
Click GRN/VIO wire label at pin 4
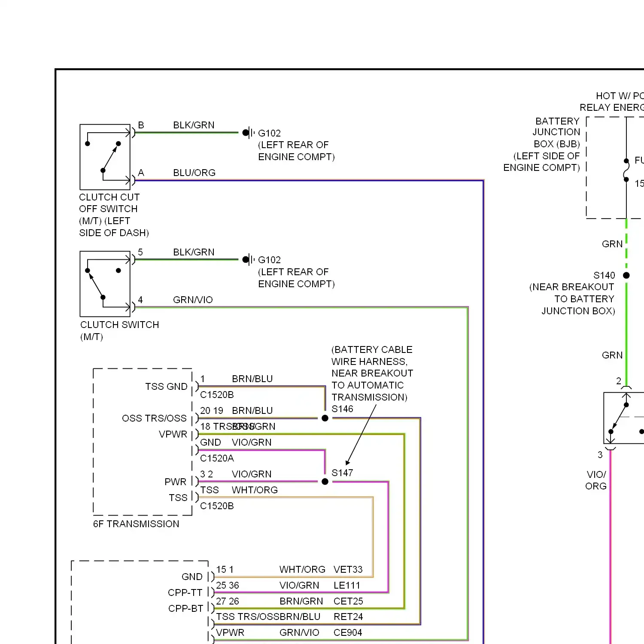(x=193, y=300)
